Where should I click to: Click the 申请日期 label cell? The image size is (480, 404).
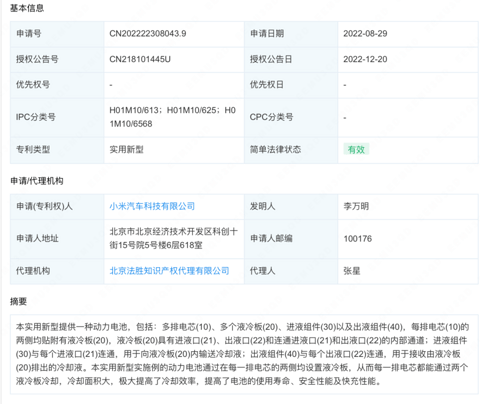291,34
